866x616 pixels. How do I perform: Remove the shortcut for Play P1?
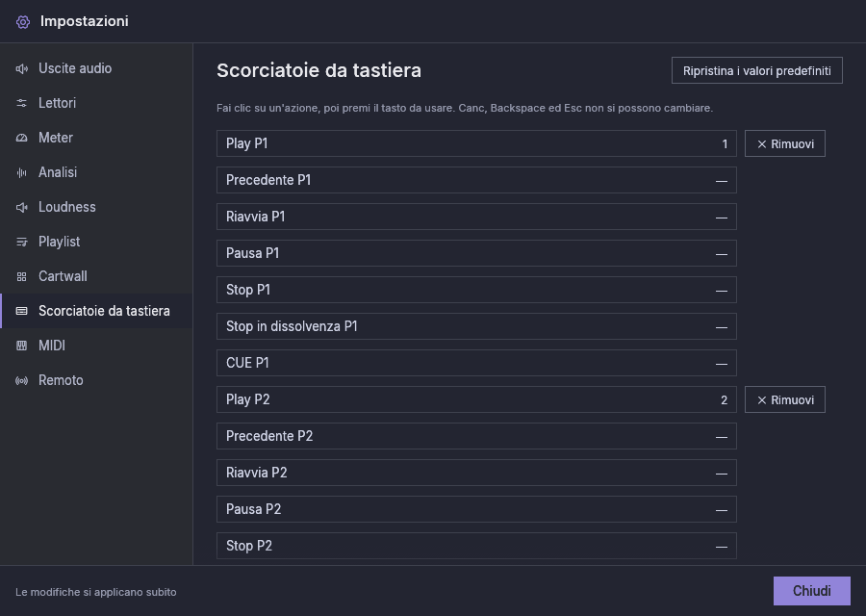click(785, 143)
